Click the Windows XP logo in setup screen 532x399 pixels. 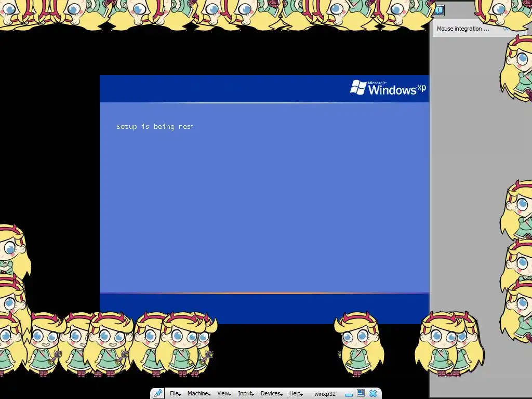pyautogui.click(x=388, y=88)
